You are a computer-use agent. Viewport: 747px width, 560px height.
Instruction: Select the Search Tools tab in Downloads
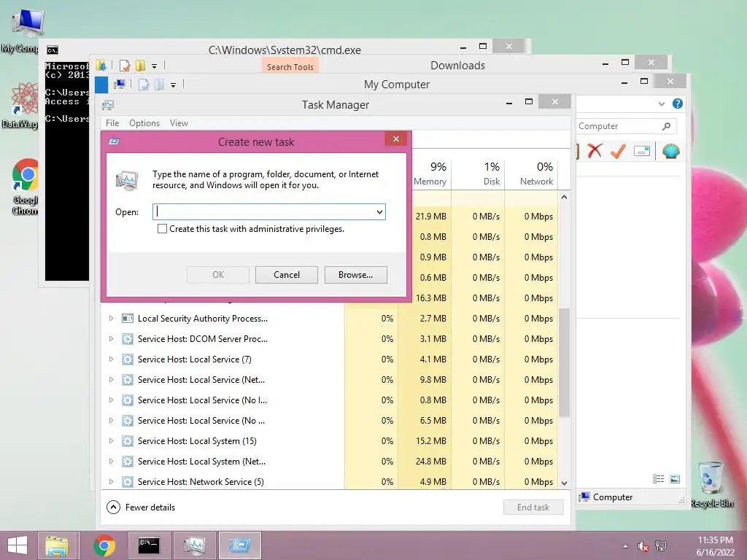tap(290, 66)
